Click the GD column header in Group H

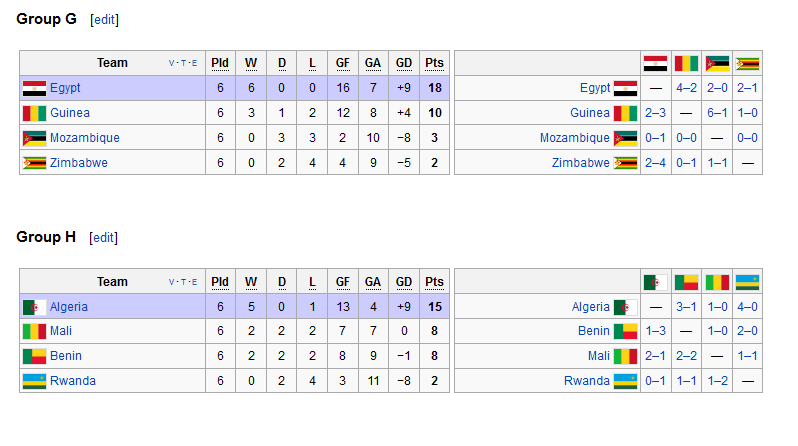[404, 282]
